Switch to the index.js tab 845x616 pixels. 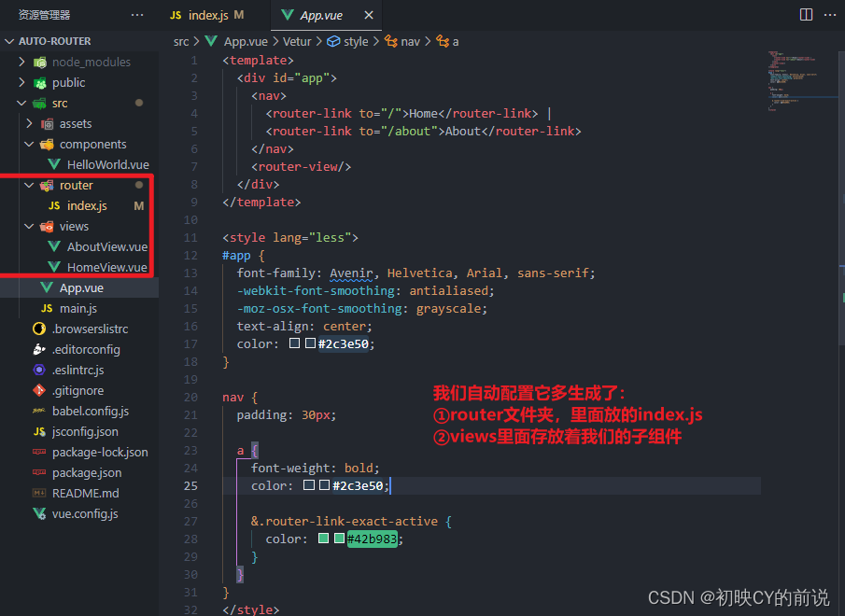pyautogui.click(x=207, y=15)
